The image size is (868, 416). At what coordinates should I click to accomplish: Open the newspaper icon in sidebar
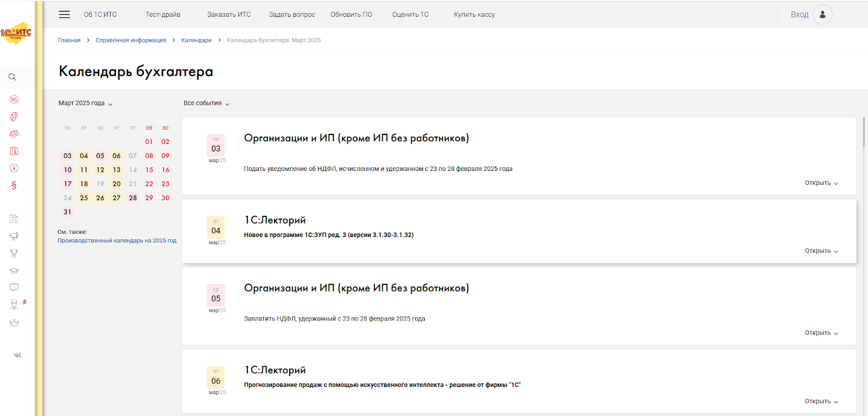tap(14, 219)
